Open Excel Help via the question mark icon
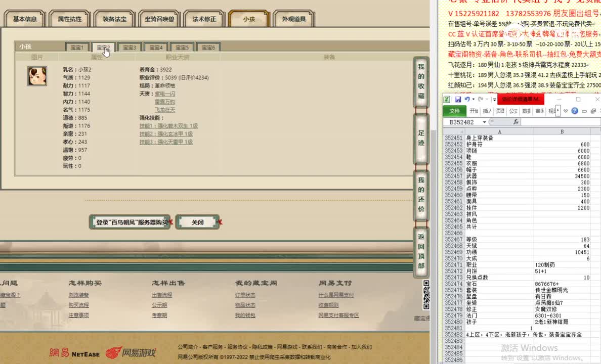Viewport: 601px width, 364px height. tap(574, 110)
